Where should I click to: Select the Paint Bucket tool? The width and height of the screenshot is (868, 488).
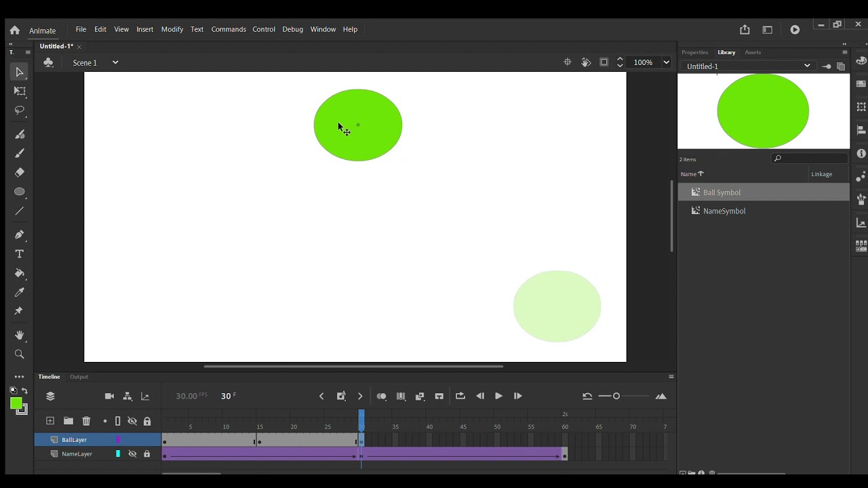[20, 273]
